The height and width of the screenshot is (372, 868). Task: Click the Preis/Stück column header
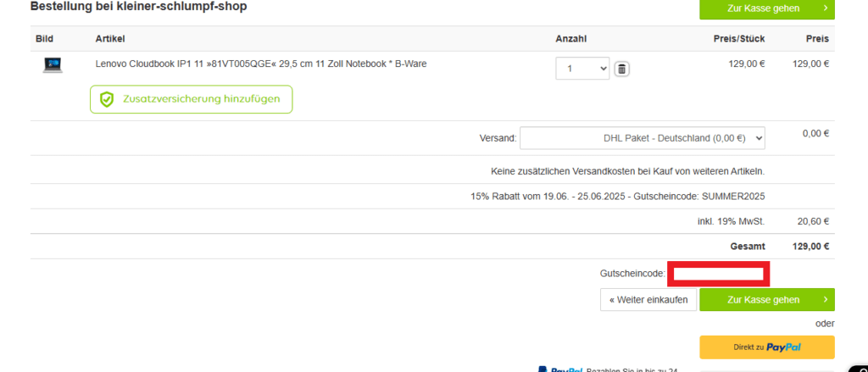[x=739, y=39]
